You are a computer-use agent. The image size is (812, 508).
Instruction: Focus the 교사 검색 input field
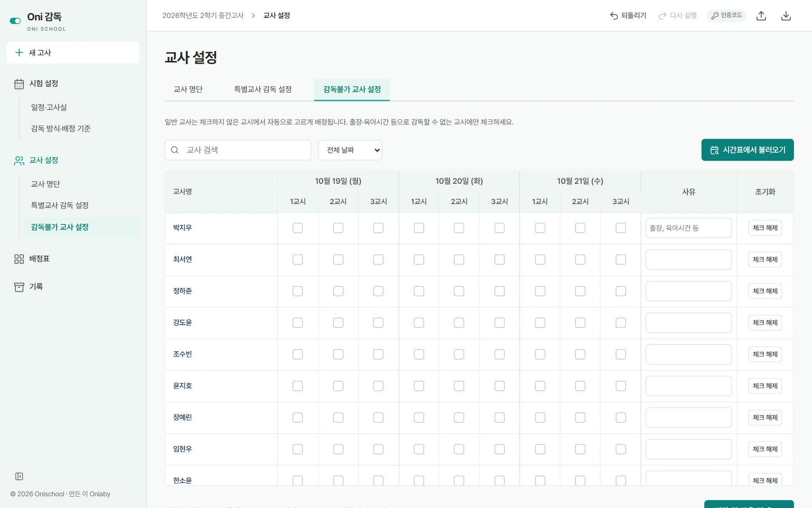click(x=238, y=150)
